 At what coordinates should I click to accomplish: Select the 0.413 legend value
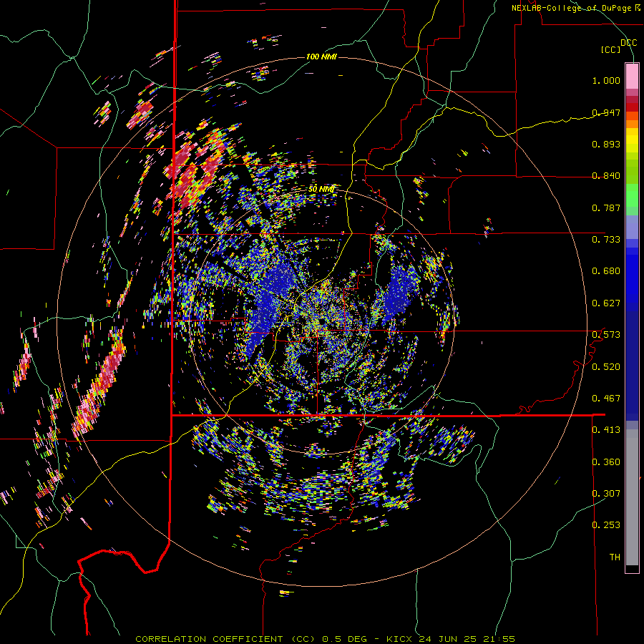[606, 430]
